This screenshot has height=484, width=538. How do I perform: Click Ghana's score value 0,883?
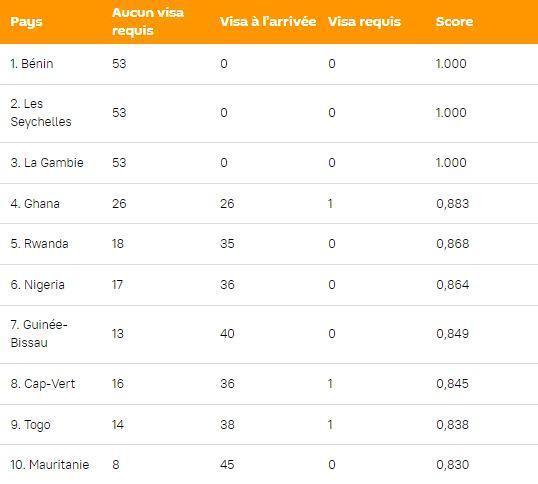click(452, 204)
